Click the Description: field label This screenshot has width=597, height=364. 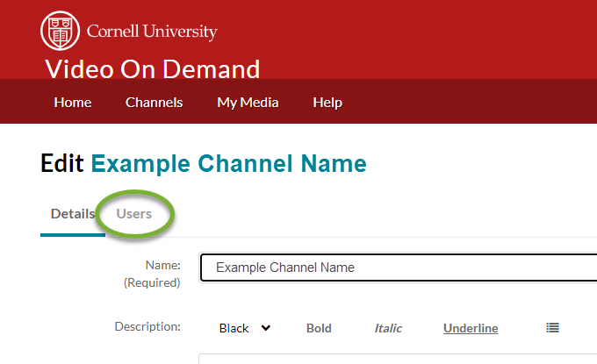(147, 326)
